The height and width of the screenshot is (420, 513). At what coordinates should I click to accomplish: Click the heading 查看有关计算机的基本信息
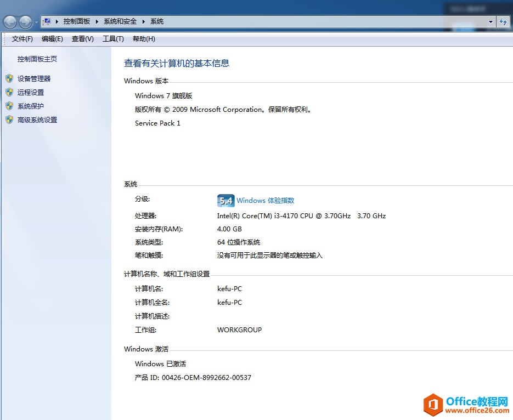(x=177, y=63)
